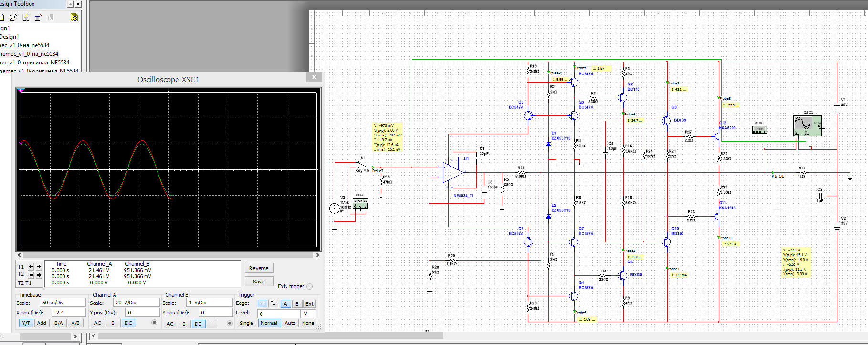The image size is (868, 345).
Task: Select Design1 in the toolbox tree
Action: pyautogui.click(x=10, y=37)
